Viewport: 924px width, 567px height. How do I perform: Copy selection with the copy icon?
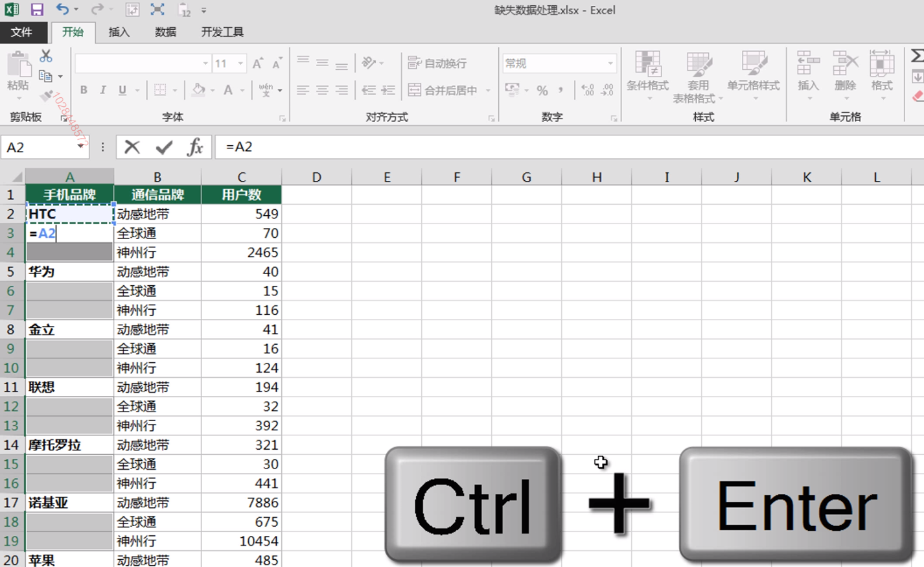click(45, 76)
